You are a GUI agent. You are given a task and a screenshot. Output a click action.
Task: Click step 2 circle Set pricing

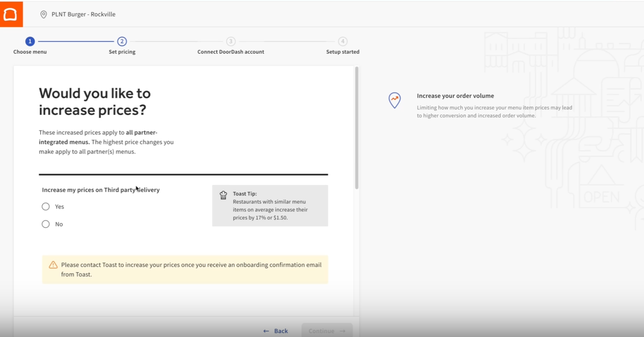122,41
